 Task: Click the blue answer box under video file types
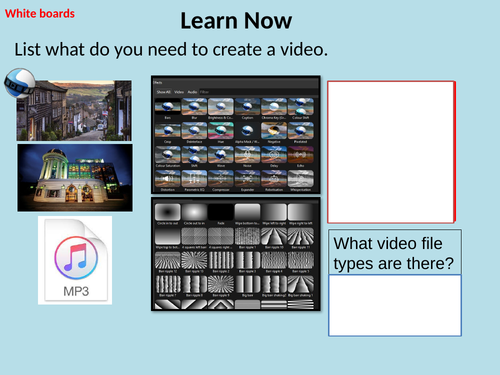(x=395, y=305)
